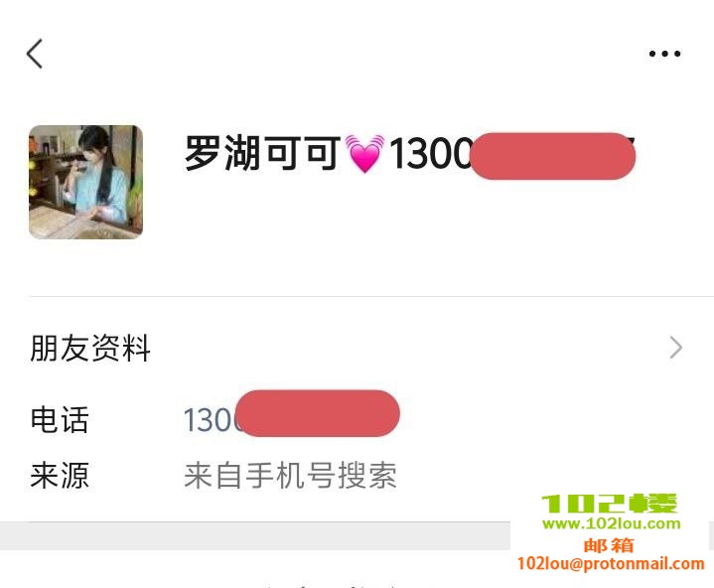
Task: Click the orange 邮箱 label
Action: [x=609, y=545]
